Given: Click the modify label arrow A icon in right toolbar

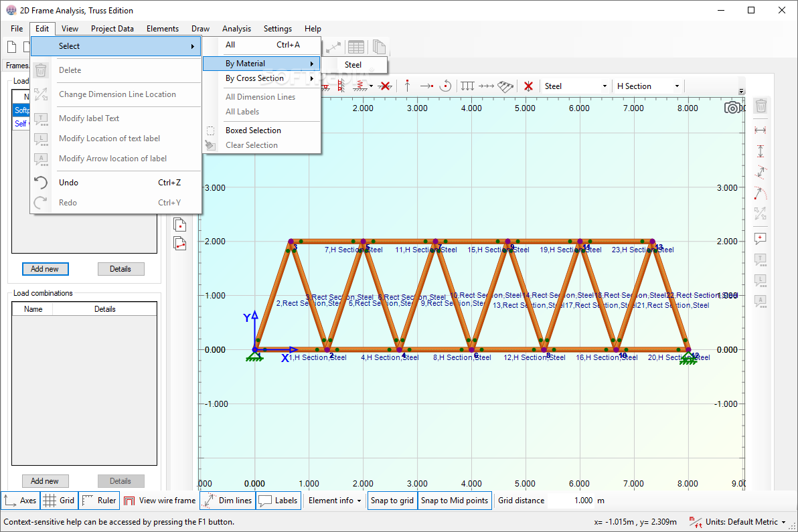Looking at the screenshot, I should click(x=761, y=302).
